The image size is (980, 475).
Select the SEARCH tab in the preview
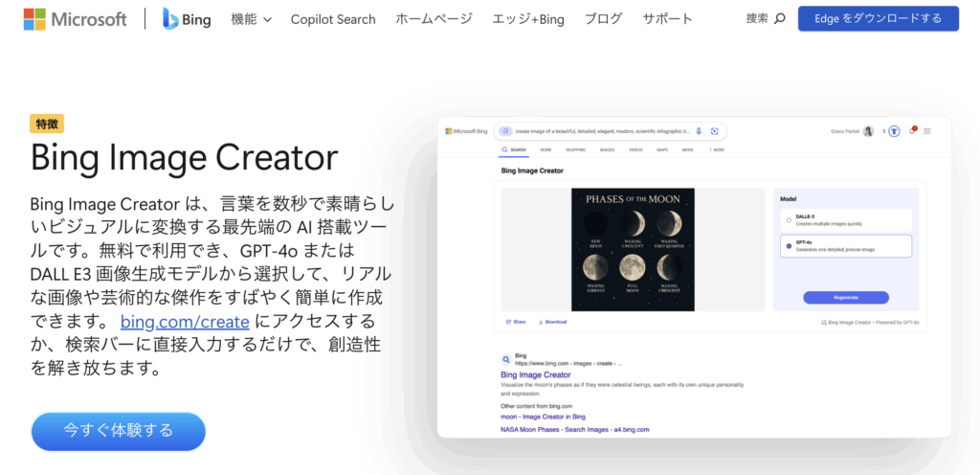[x=514, y=150]
